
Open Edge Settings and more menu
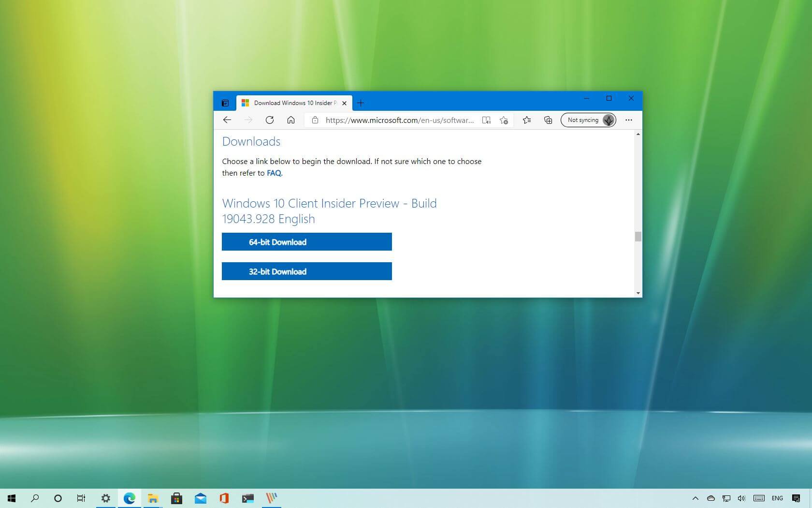click(x=628, y=120)
